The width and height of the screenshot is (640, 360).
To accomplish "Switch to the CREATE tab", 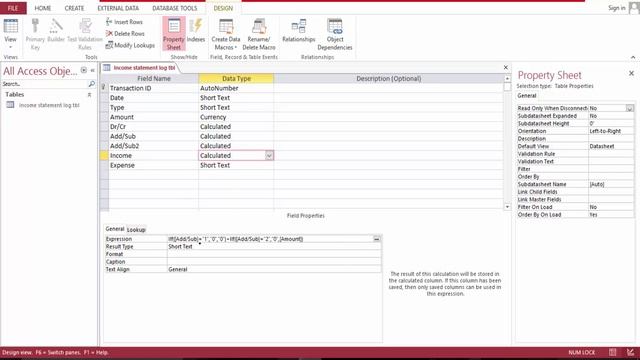I will click(x=74, y=8).
